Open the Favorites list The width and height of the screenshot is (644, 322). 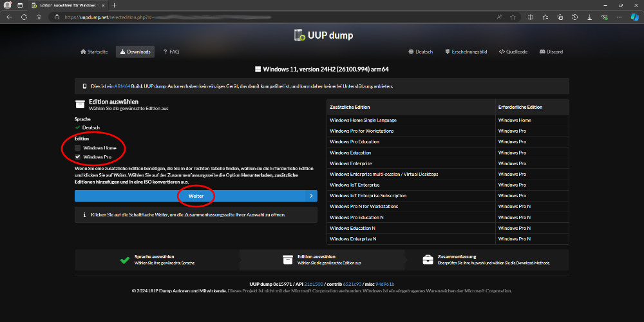tap(545, 17)
